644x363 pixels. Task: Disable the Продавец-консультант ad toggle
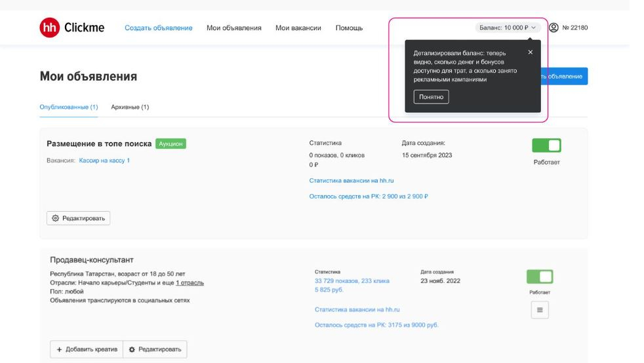coord(540,277)
